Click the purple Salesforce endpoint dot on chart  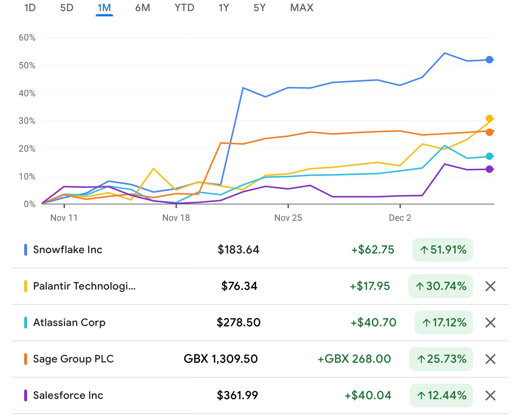(x=489, y=169)
